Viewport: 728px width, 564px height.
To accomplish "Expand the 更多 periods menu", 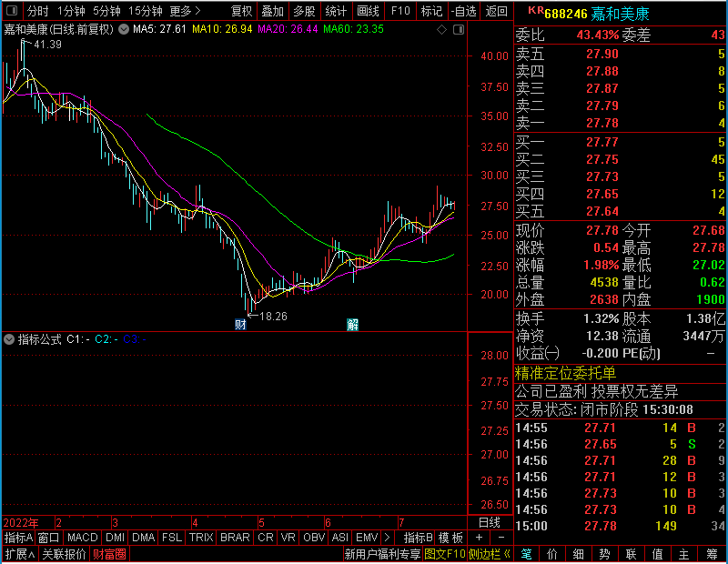I will click(185, 11).
